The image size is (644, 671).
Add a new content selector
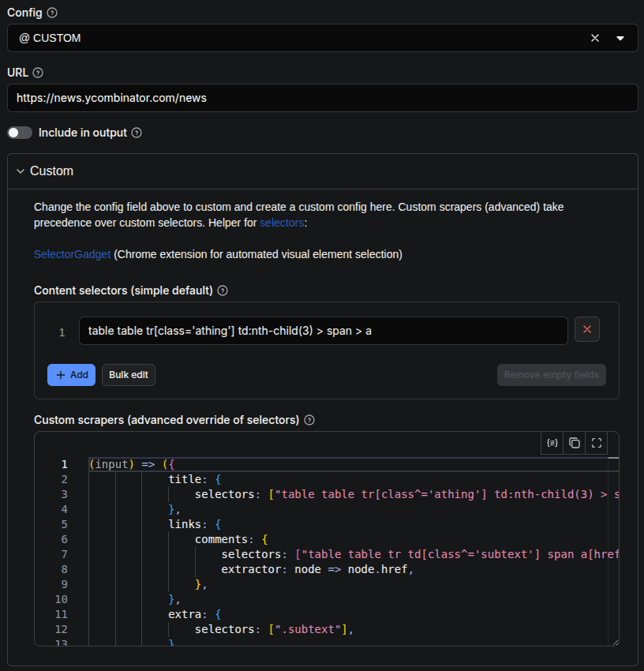pyautogui.click(x=72, y=375)
